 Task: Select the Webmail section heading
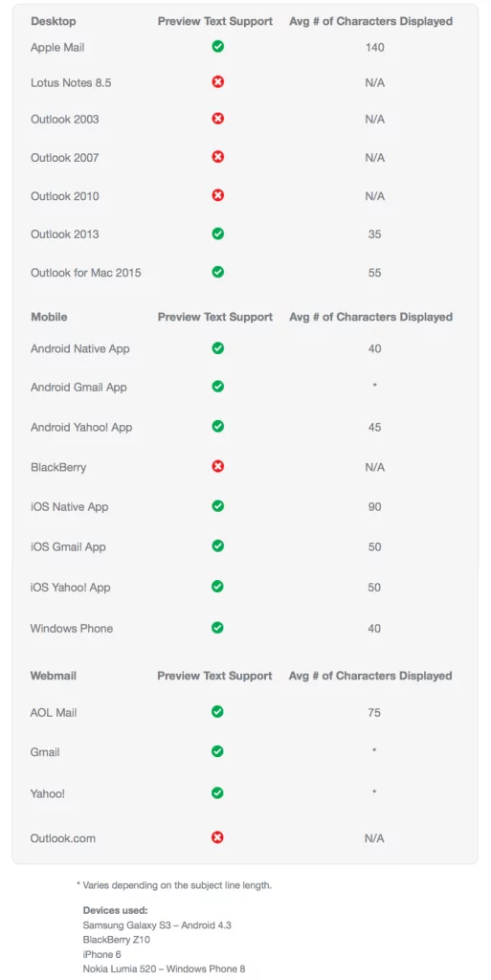tap(53, 676)
